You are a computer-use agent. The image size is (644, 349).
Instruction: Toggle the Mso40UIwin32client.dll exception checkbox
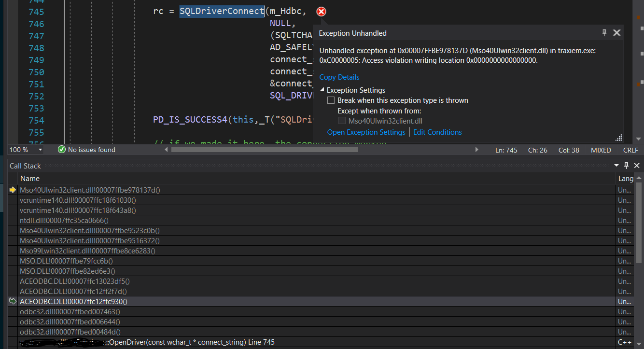coord(342,121)
